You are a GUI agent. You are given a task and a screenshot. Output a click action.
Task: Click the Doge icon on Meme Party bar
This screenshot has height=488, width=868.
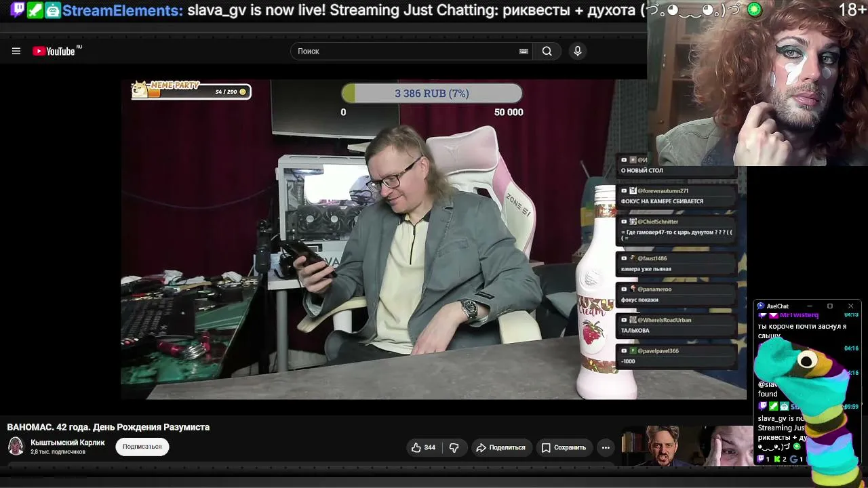tap(140, 89)
